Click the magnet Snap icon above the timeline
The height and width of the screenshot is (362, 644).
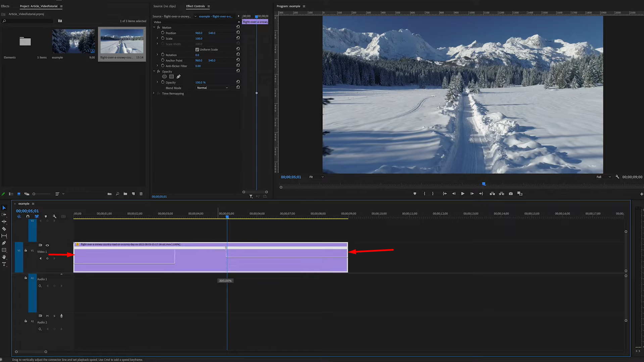[x=28, y=216]
